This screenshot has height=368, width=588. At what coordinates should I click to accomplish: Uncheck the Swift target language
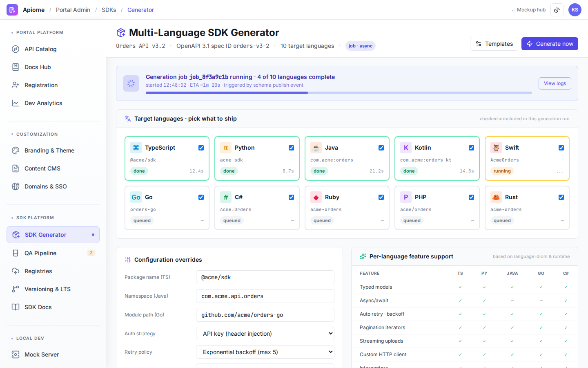tap(561, 148)
